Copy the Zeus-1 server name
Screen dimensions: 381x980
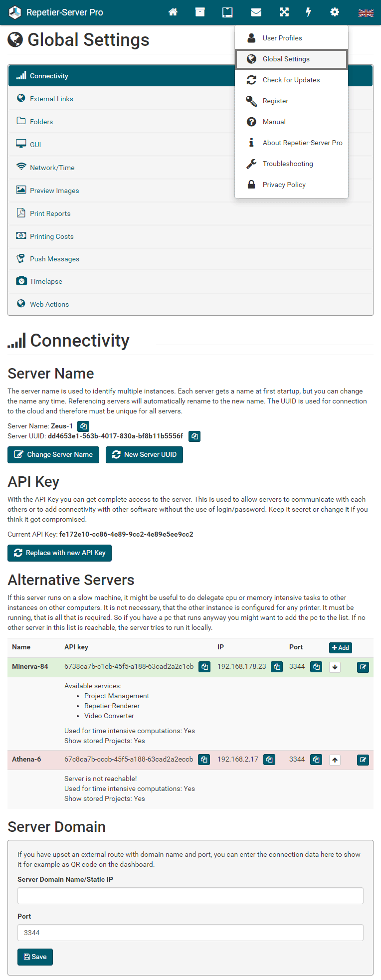click(x=84, y=426)
